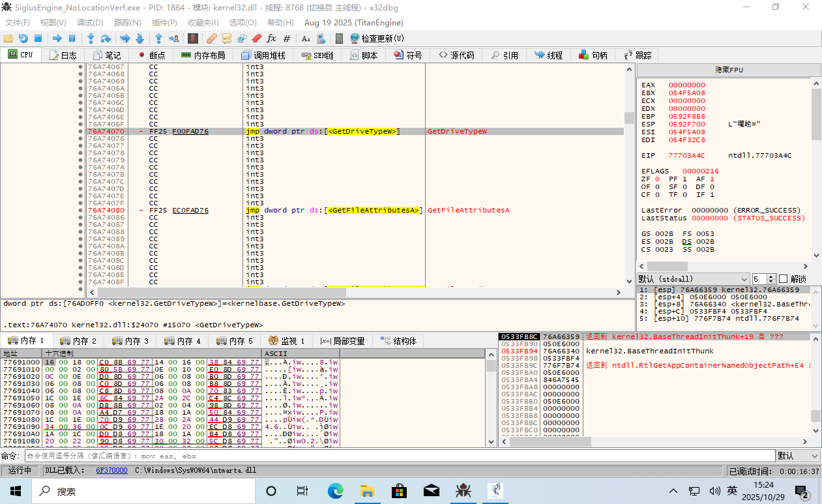Open Microsoft Edge from the taskbar
Image resolution: width=822 pixels, height=504 pixels.
[x=335, y=490]
